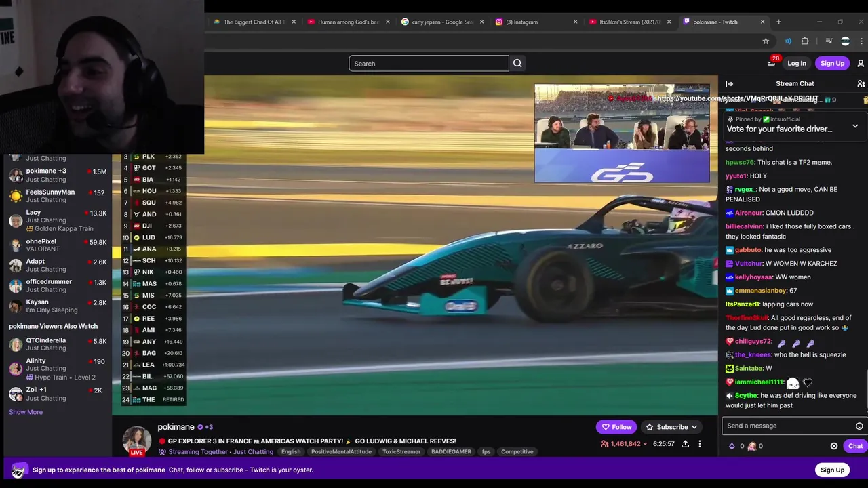Open the ohnePixel VALORANT channel

[x=58, y=245]
